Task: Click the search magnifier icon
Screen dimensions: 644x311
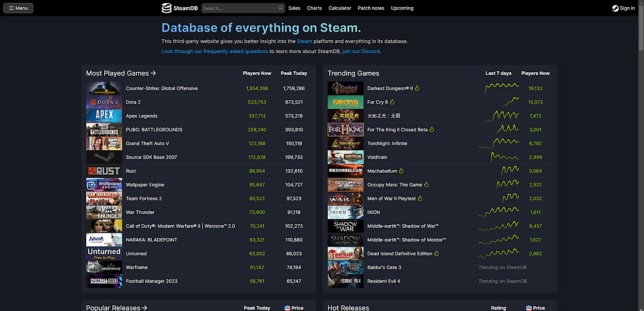Action: (280, 8)
